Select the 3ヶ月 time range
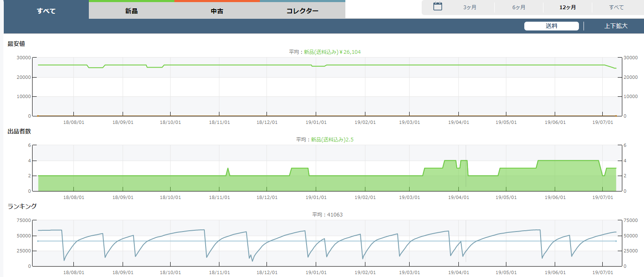The width and height of the screenshot is (644, 277). pyautogui.click(x=470, y=8)
